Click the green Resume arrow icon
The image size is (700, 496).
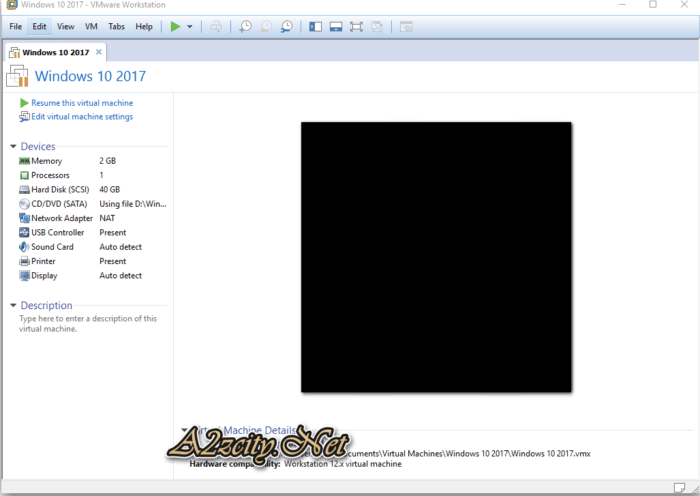point(24,103)
